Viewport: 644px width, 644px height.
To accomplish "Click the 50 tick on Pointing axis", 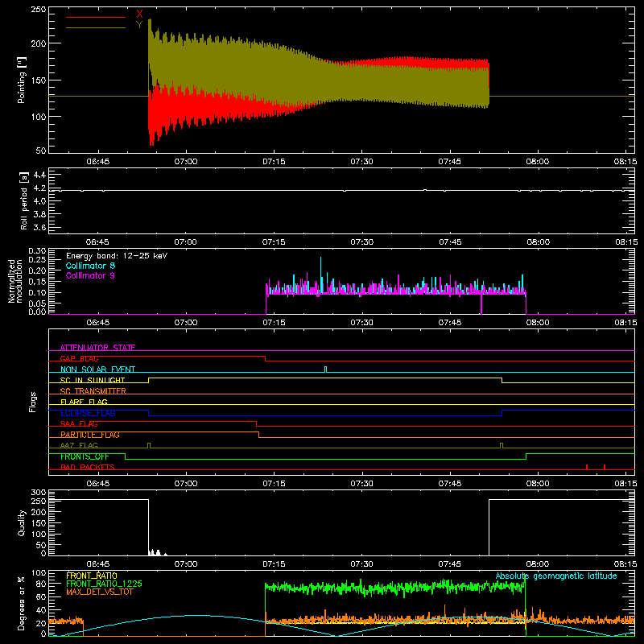I will (41, 151).
